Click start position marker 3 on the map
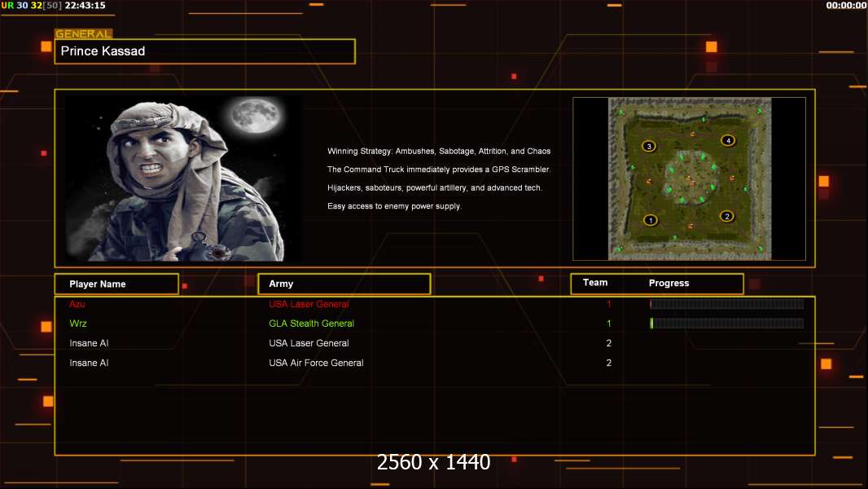Image resolution: width=868 pixels, height=489 pixels. pos(649,146)
